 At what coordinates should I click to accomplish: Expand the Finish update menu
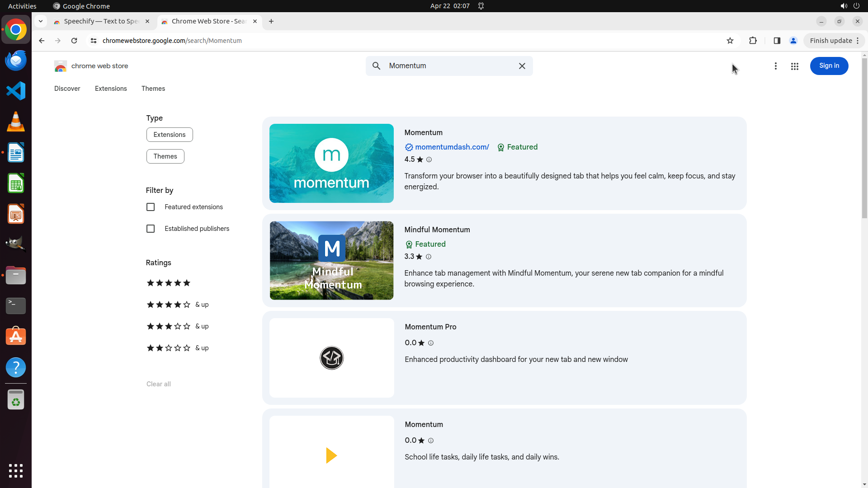(x=834, y=41)
